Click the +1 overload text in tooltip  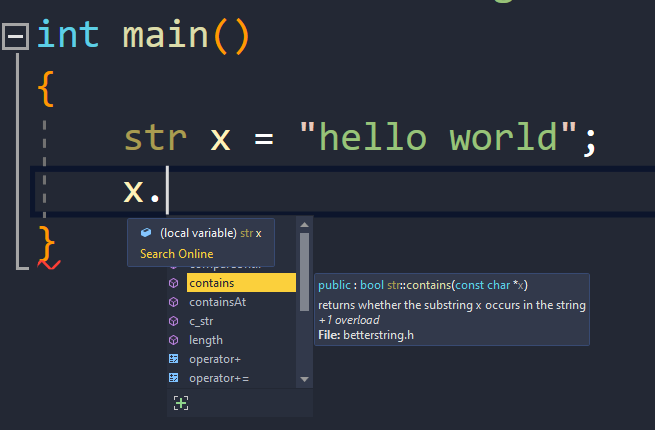(349, 320)
